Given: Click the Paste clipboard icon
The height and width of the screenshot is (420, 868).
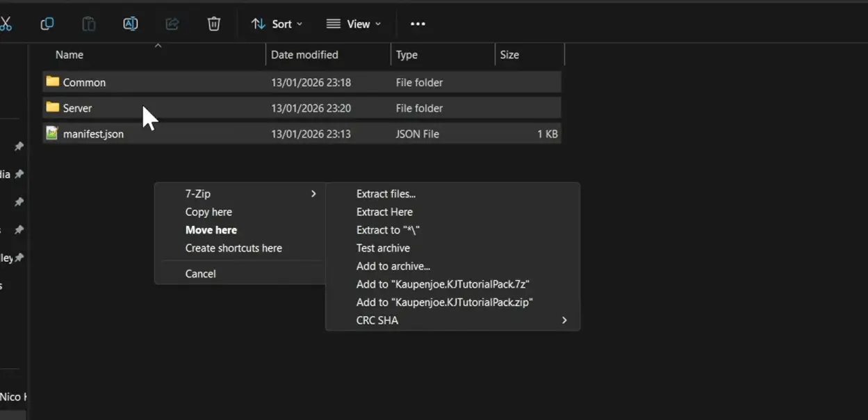Looking at the screenshot, I should 89,24.
